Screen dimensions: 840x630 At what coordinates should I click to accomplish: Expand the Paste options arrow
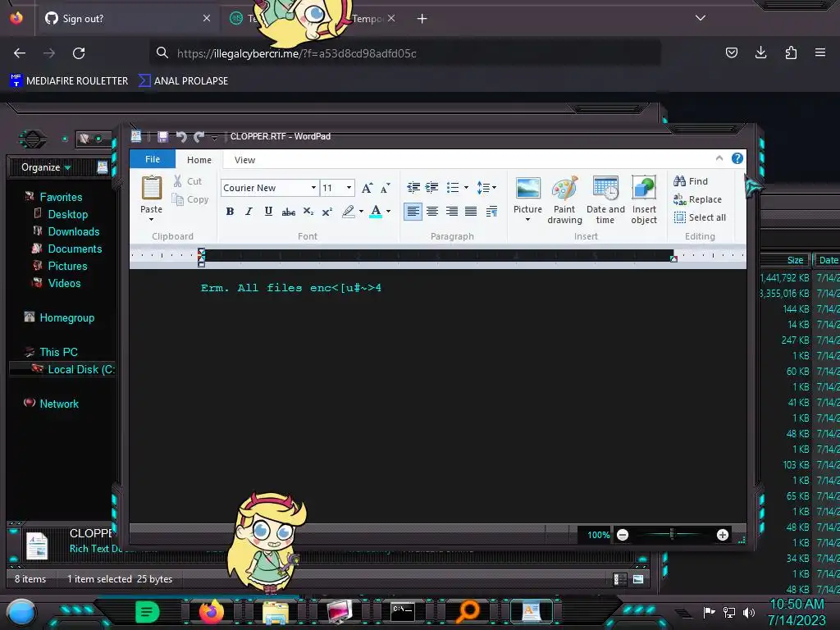tap(151, 219)
